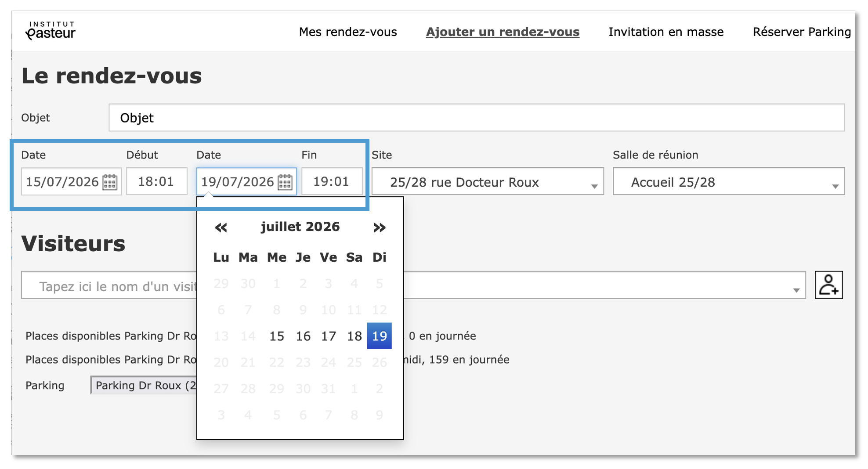The width and height of the screenshot is (868, 469).
Task: Click the end date field 19/07/2026
Action: point(246,181)
